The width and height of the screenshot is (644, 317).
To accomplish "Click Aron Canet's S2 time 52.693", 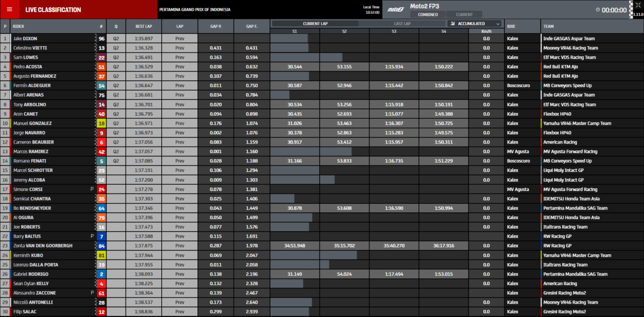I will coord(344,114).
